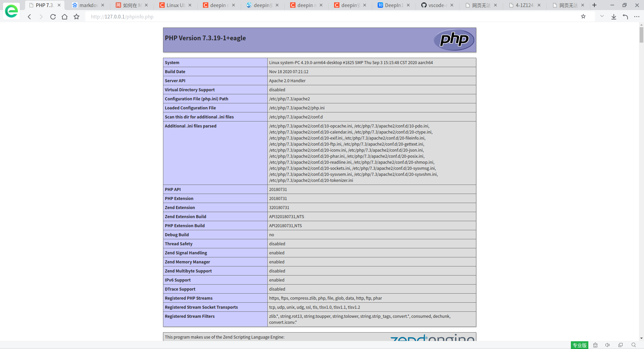Open the browser home page

click(x=65, y=17)
